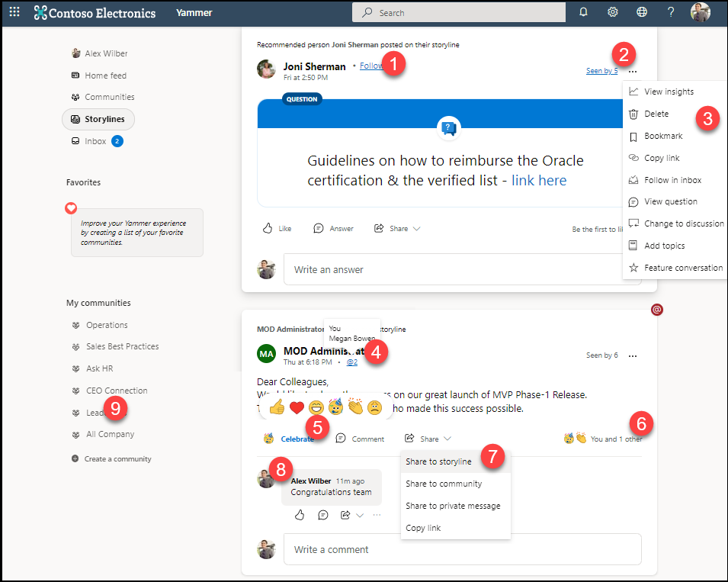Select Share to storyline menu option
The width and height of the screenshot is (728, 582).
point(438,461)
